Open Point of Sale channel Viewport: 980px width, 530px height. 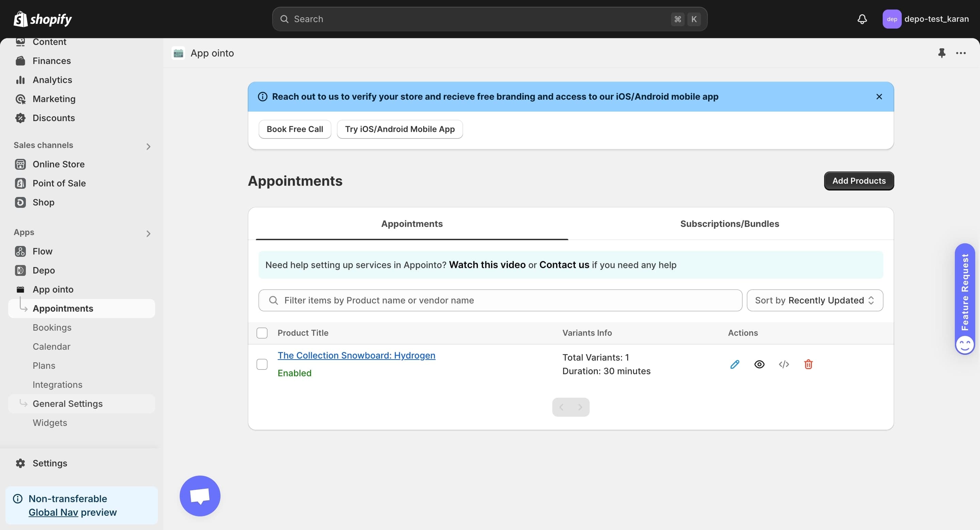tap(59, 183)
